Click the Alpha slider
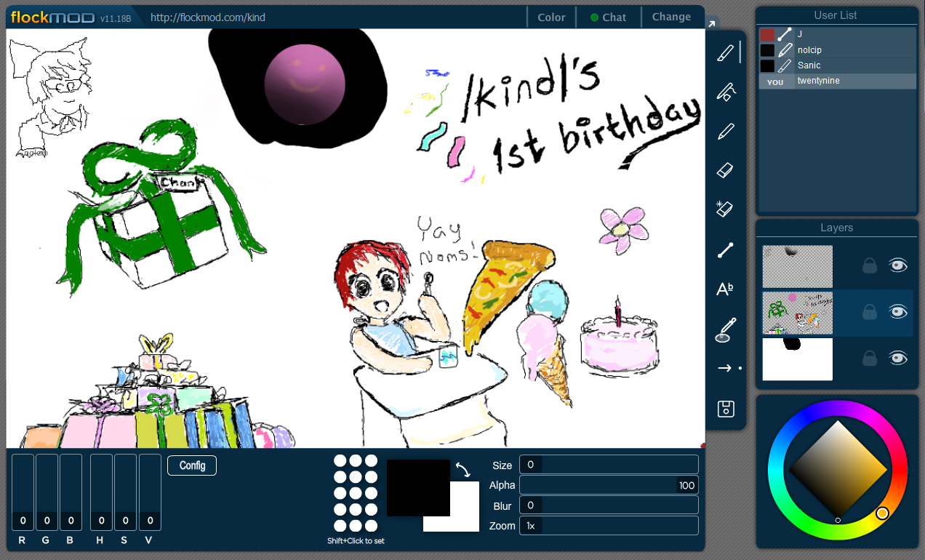The height and width of the screenshot is (560, 925). 609,485
